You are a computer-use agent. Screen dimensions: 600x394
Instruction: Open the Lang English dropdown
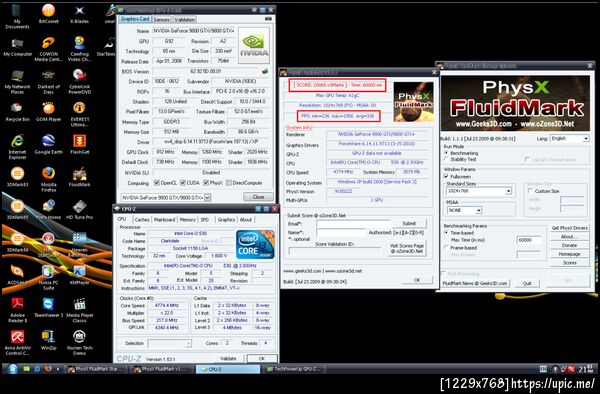coord(569,138)
